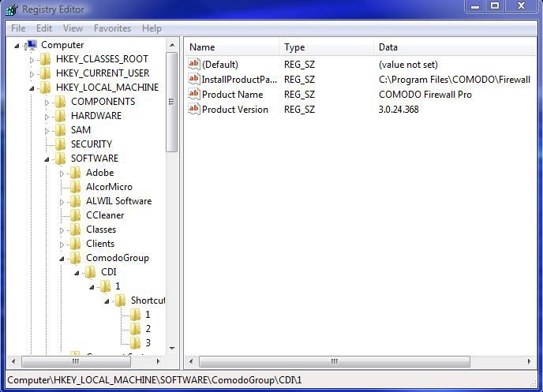This screenshot has height=392, width=543.
Task: Collapse the HKEY_LOCAL_MACHINE node arrow
Action: [32, 88]
